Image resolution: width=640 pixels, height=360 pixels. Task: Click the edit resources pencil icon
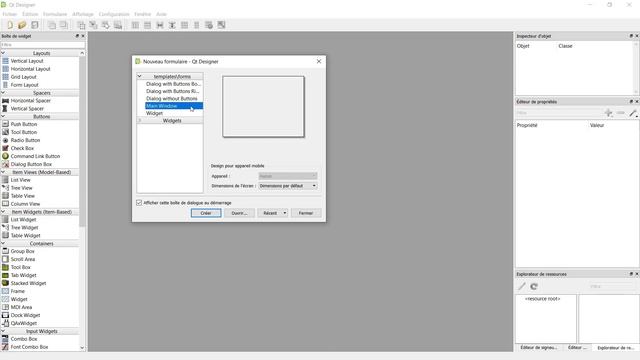coord(522,286)
